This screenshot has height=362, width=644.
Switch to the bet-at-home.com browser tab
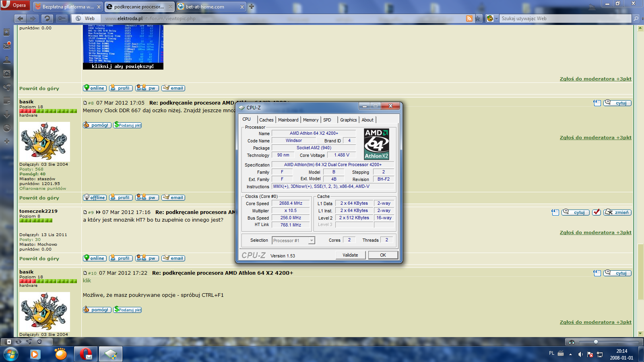(x=211, y=7)
